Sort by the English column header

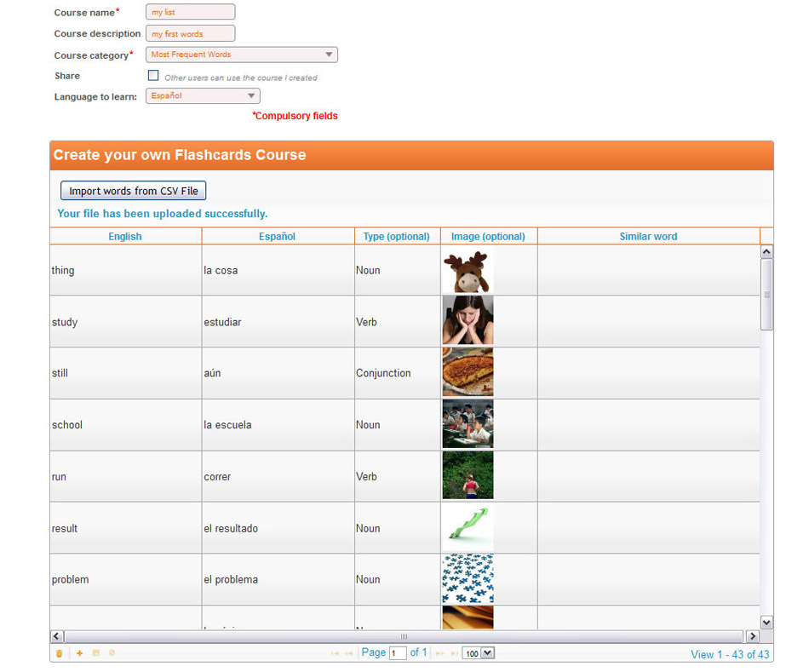pos(125,236)
